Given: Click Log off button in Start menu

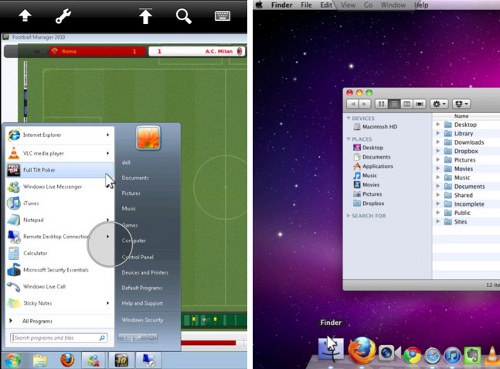Looking at the screenshot, I should [x=133, y=338].
